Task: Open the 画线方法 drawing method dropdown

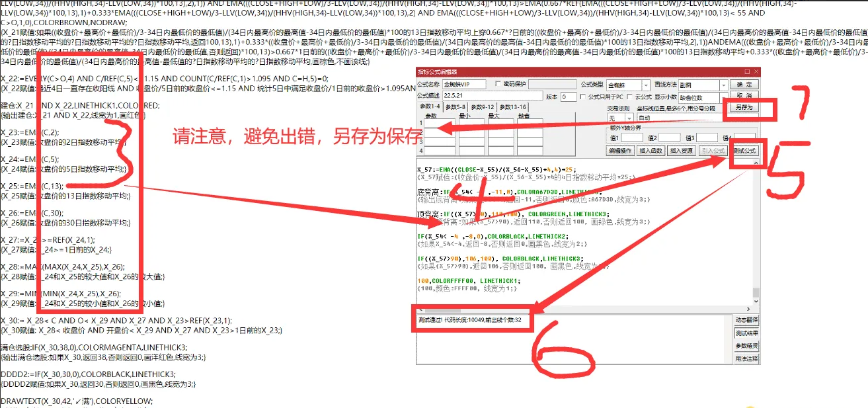Action: (x=724, y=85)
